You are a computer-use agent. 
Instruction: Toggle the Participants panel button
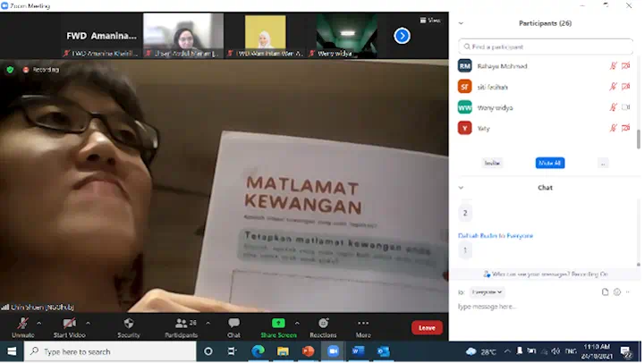[181, 328]
